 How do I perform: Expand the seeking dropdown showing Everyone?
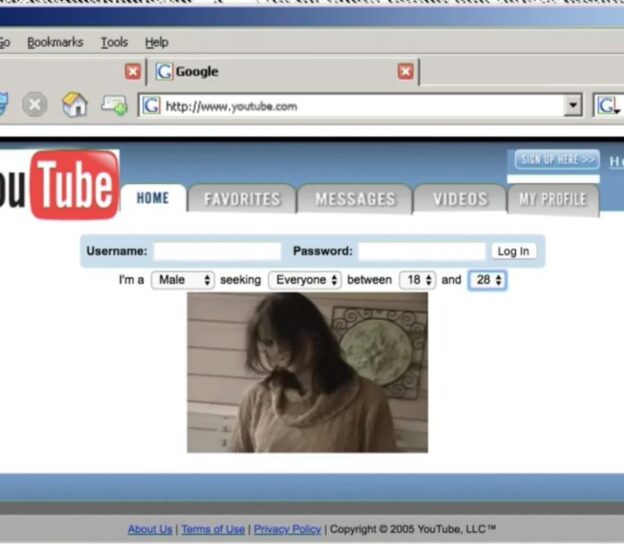pos(305,280)
